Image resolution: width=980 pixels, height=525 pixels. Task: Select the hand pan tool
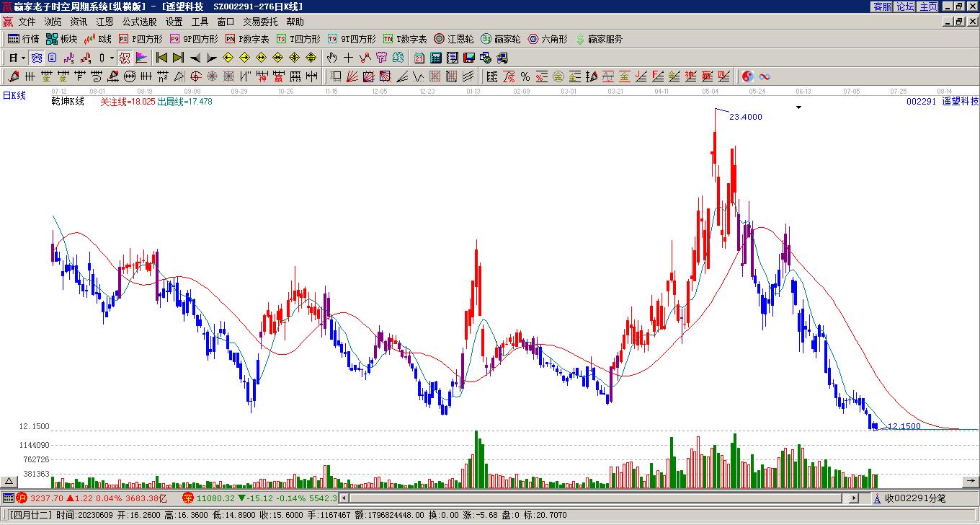pyautogui.click(x=331, y=58)
